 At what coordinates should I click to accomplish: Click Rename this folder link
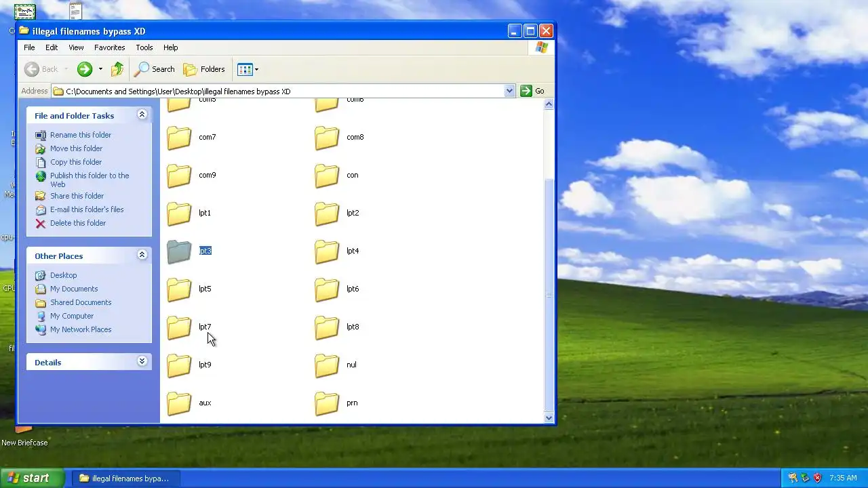tap(81, 135)
